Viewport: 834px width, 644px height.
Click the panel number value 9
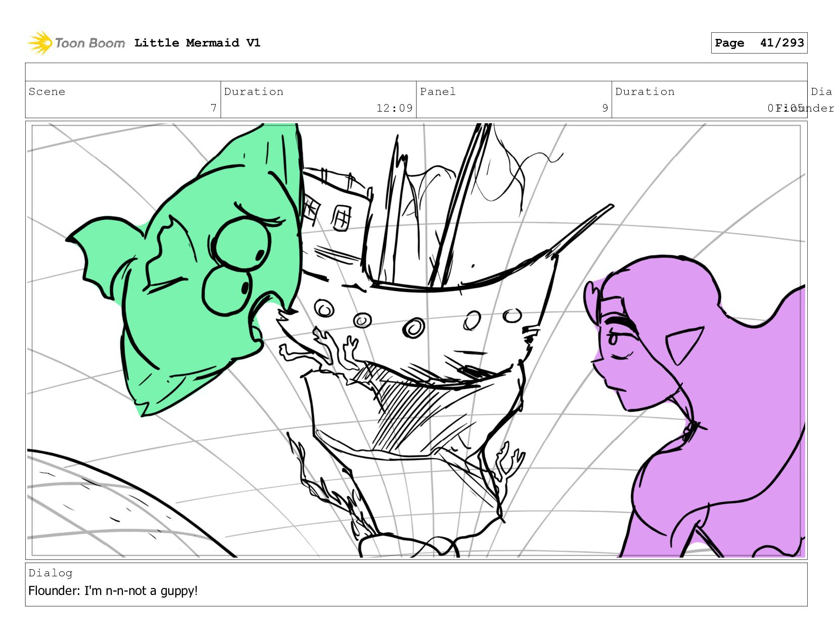coord(605,108)
